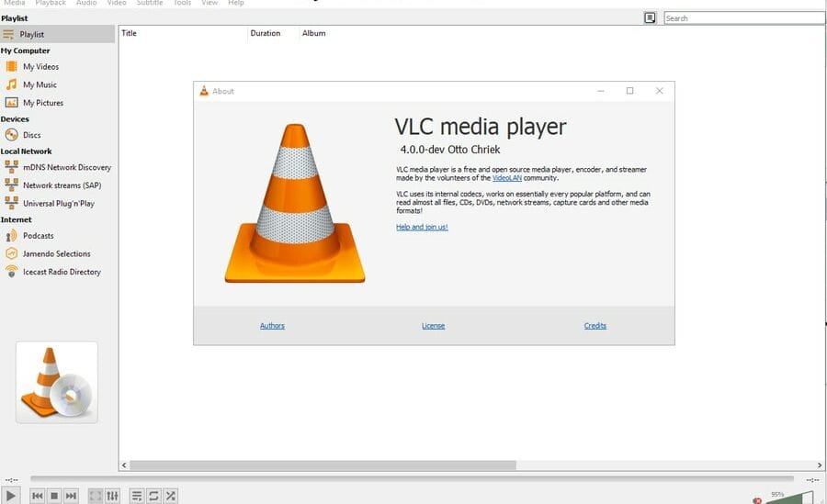Click the Play button
The height and width of the screenshot is (504, 827).
click(10, 496)
